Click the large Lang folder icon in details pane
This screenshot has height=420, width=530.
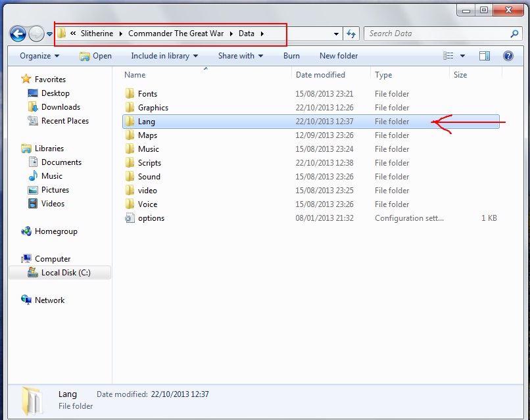[32, 401]
